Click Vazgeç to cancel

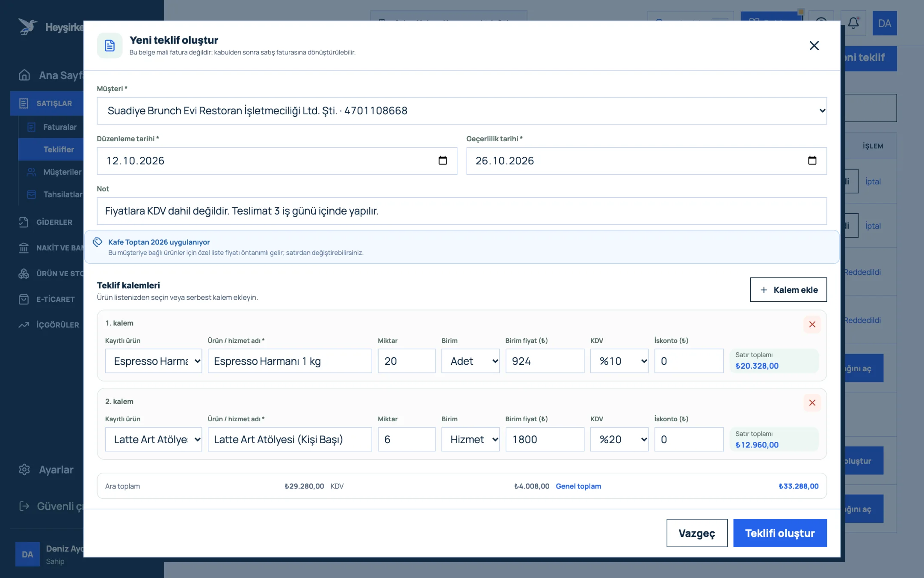(697, 533)
